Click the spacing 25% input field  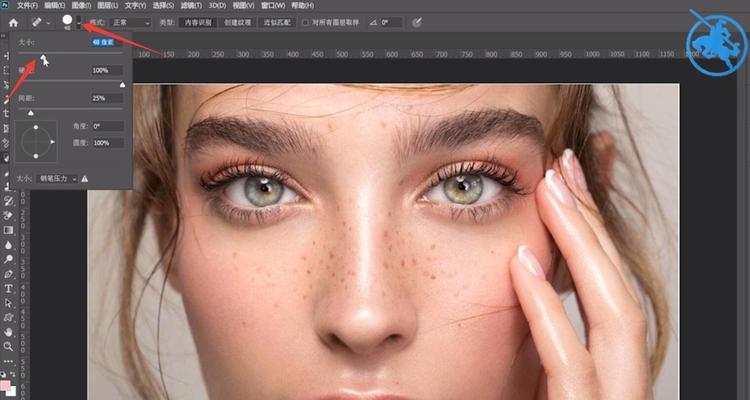[107, 98]
